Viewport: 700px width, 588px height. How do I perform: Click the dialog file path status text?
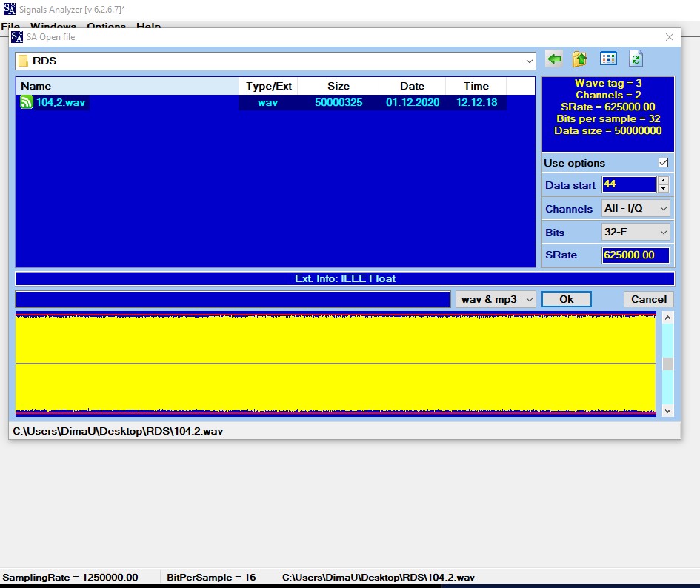[x=118, y=431]
